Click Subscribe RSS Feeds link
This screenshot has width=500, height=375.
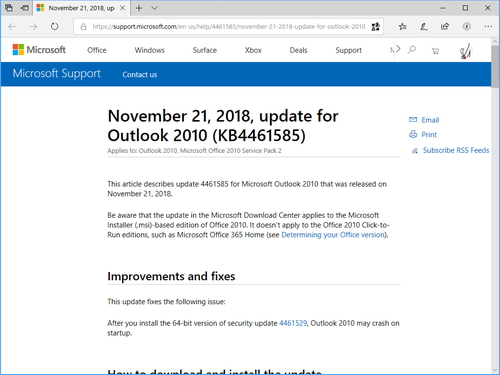point(456,150)
